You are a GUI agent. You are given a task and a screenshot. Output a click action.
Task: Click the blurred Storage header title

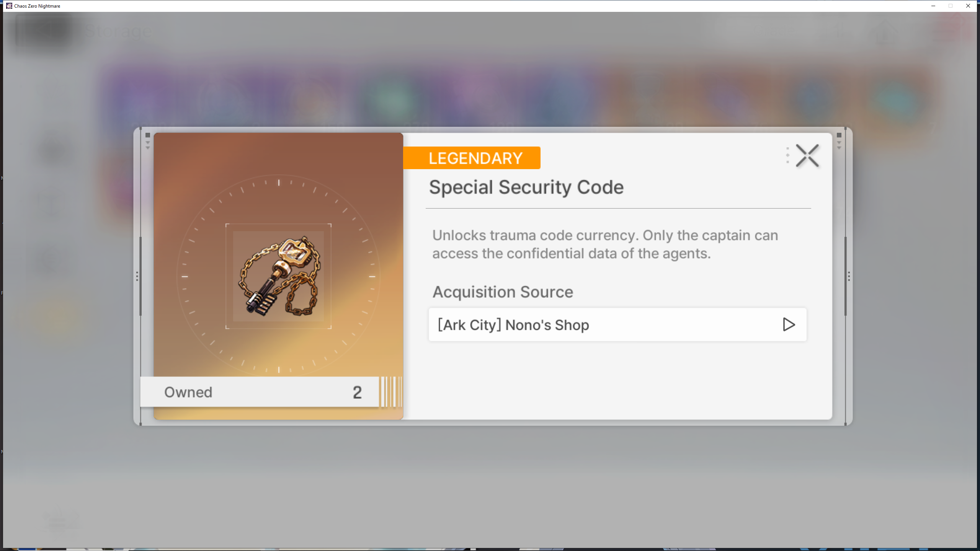point(118,31)
